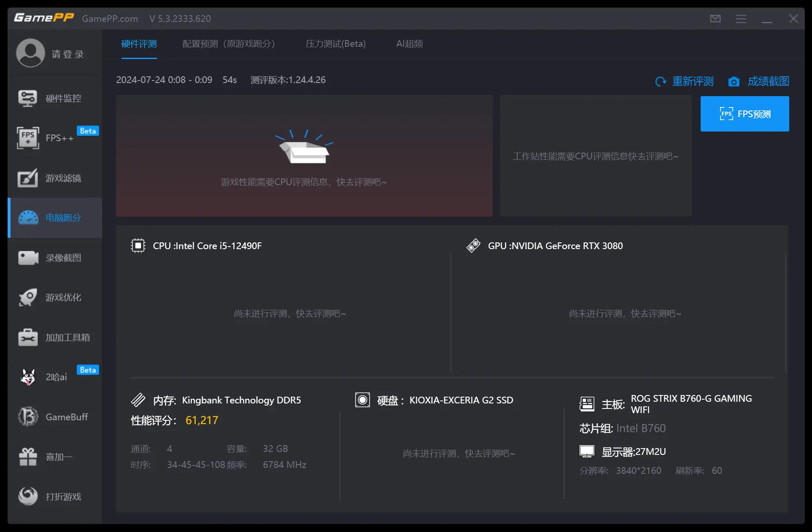Switch to the 硬件评测 tab

pyautogui.click(x=139, y=44)
